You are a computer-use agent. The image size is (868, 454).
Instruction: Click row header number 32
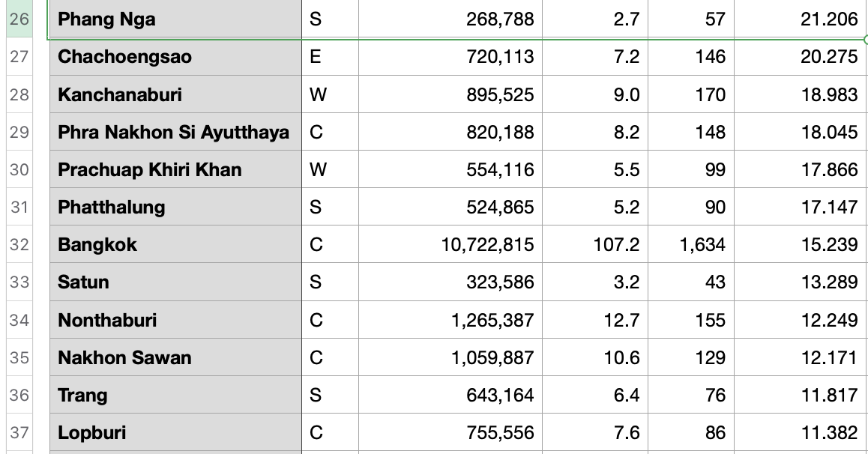(x=19, y=245)
